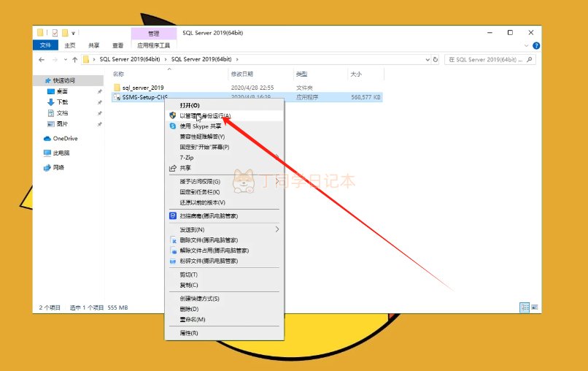Click the shield icon beside 以管理员身份运行
The height and width of the screenshot is (371, 588).
172,115
